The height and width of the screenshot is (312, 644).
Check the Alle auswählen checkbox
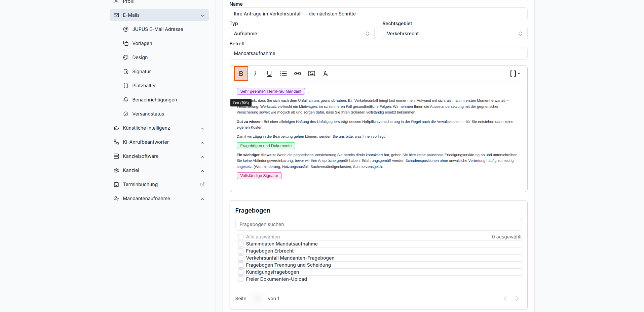(x=241, y=237)
